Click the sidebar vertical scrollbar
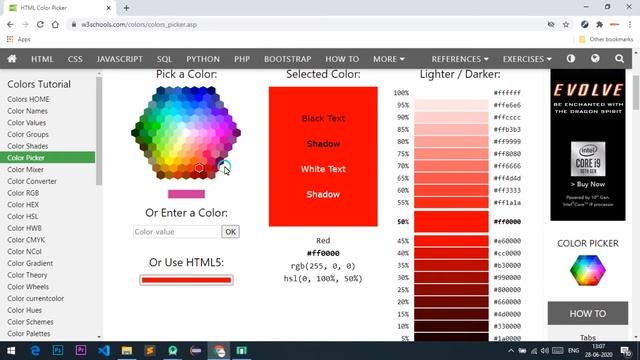Viewport: 640px width, 360px height. [99, 131]
